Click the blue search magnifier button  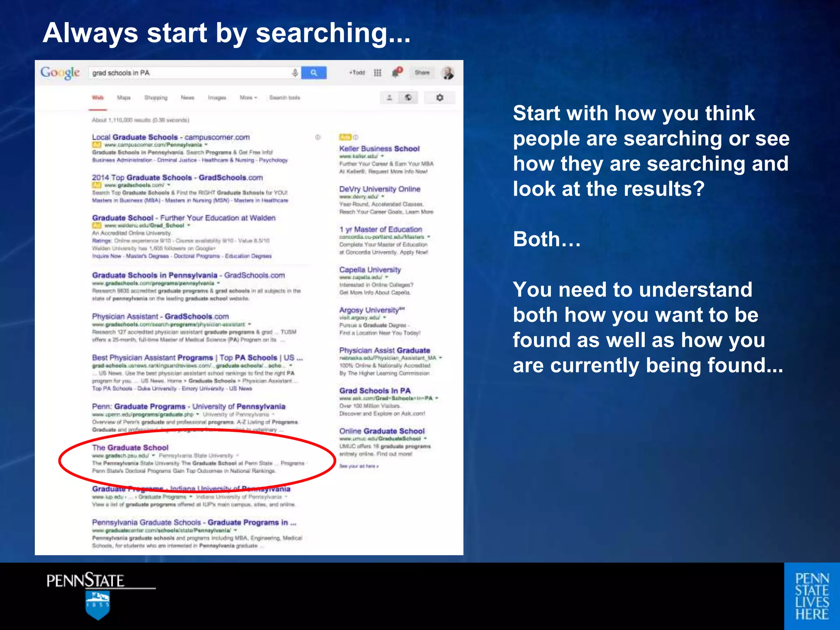point(314,73)
